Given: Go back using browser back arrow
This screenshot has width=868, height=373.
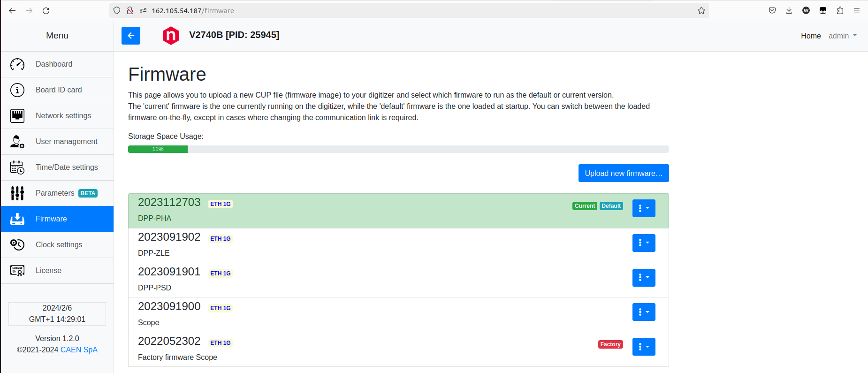Looking at the screenshot, I should pos(12,10).
